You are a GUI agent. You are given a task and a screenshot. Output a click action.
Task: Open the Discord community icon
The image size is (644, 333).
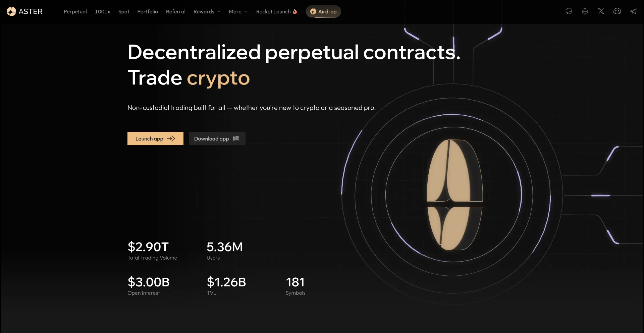click(617, 11)
